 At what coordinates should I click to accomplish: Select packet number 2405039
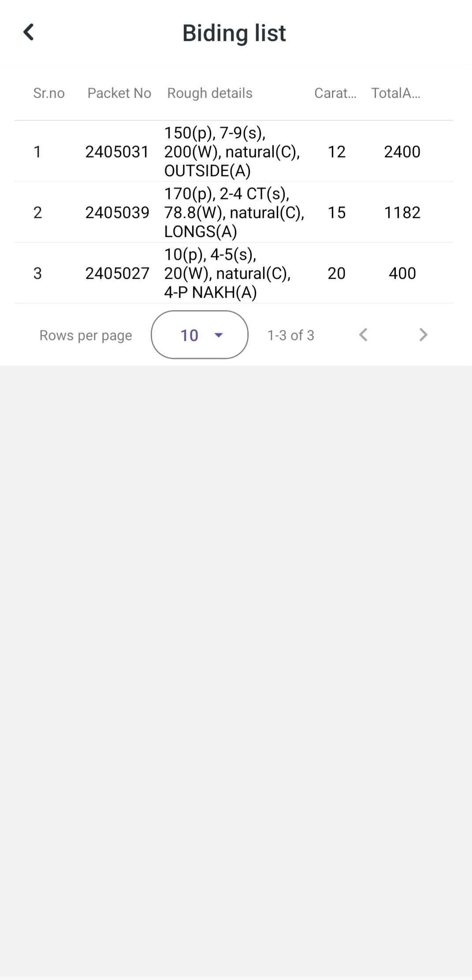pyautogui.click(x=117, y=212)
